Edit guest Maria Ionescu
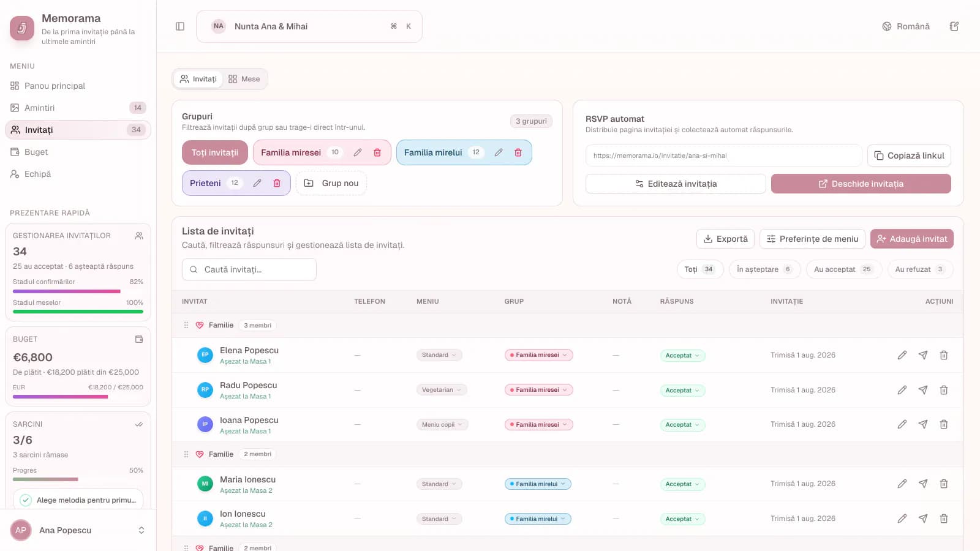980x551 pixels. [x=902, y=484]
